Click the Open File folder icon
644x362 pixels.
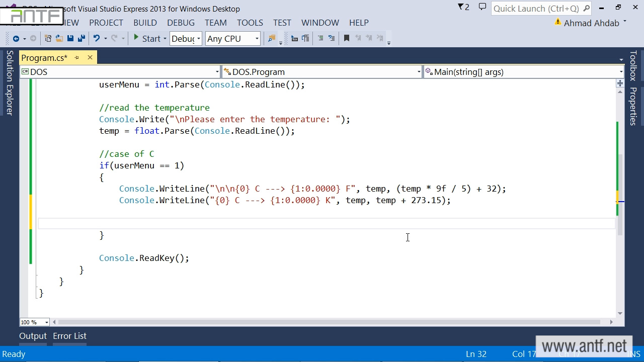coord(59,39)
